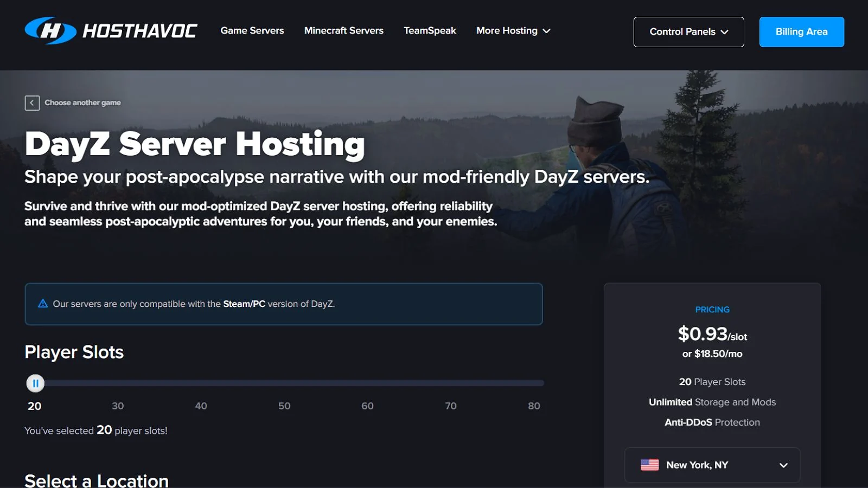The image size is (868, 488).
Task: Click the DayZ Server Hosting heading
Action: (195, 144)
